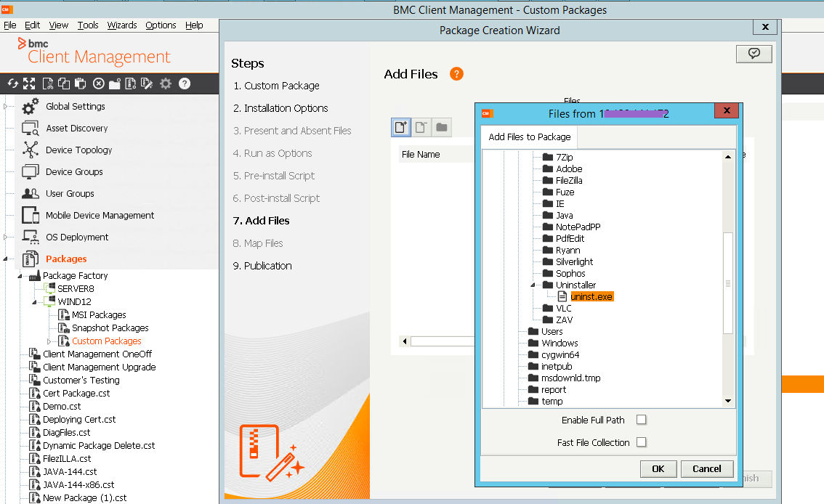824x504 pixels.
Task: Click the Refresh icon in the dark toolbar
Action: [12, 84]
